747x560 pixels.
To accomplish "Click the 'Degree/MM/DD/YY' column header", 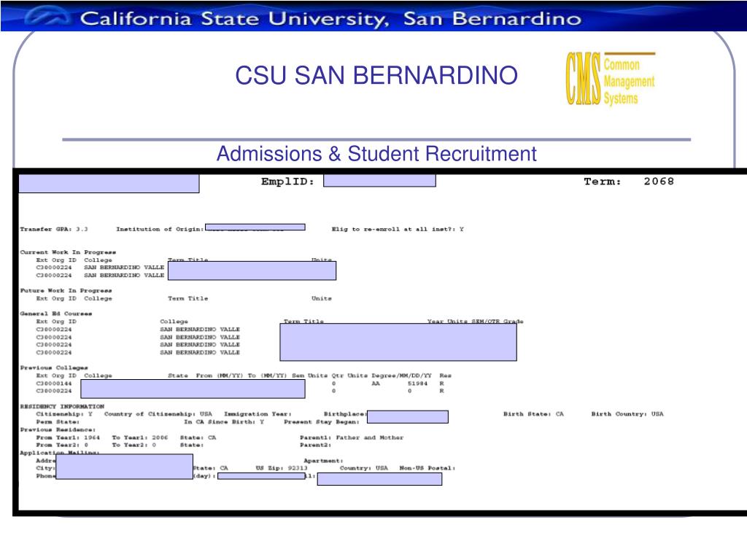I will 402,376.
